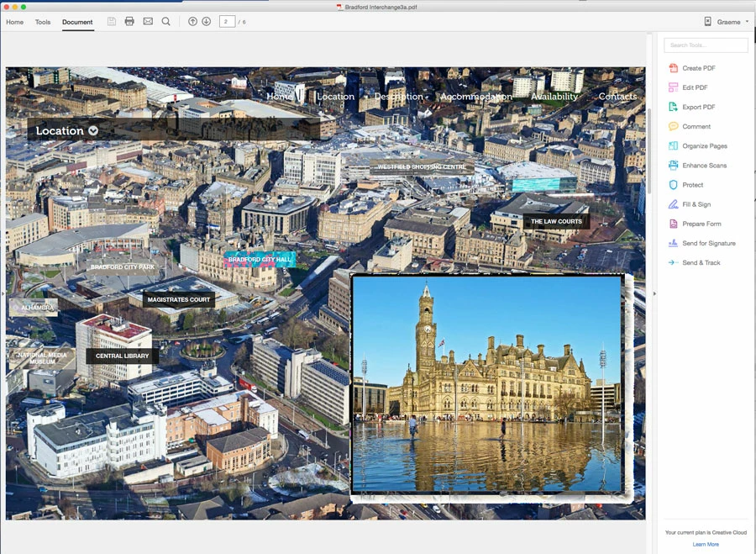Click the Enhance Scans icon
The width and height of the screenshot is (756, 554).
[x=673, y=165]
